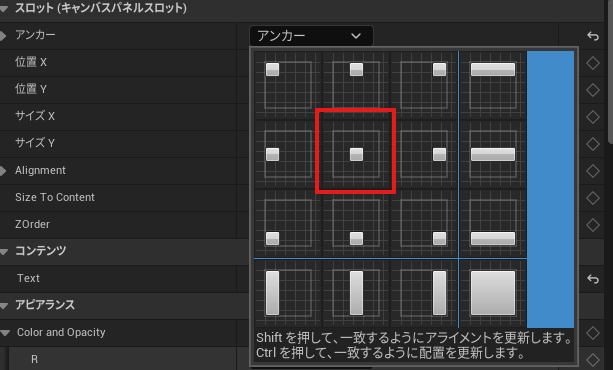
Task: Collapse the Color and Opacity group
Action: point(5,333)
